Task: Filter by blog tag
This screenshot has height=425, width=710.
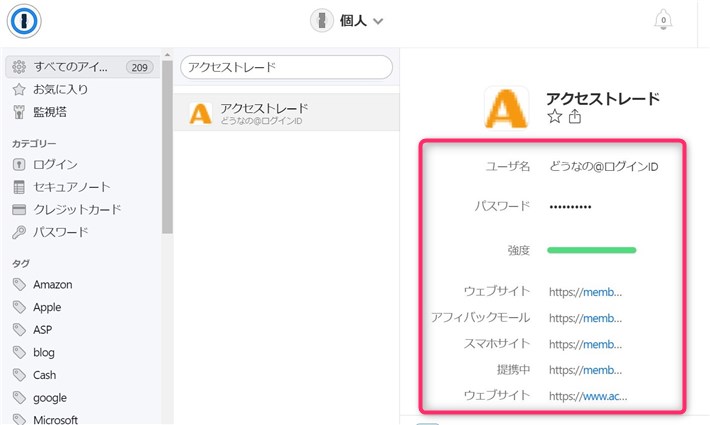Action: [43, 353]
